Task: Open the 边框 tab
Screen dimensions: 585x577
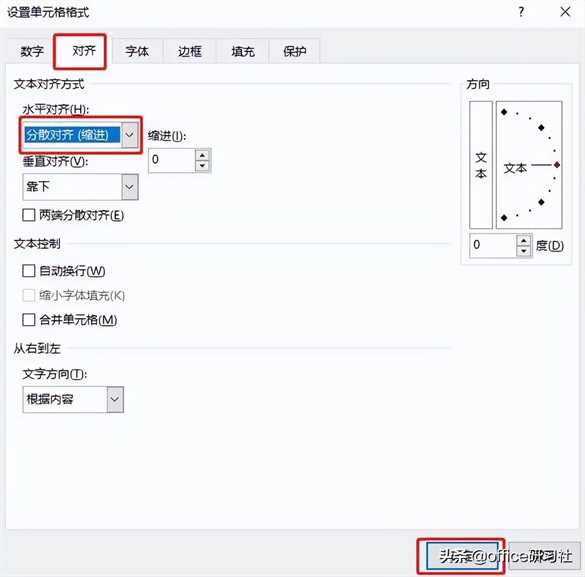Action: pyautogui.click(x=190, y=51)
